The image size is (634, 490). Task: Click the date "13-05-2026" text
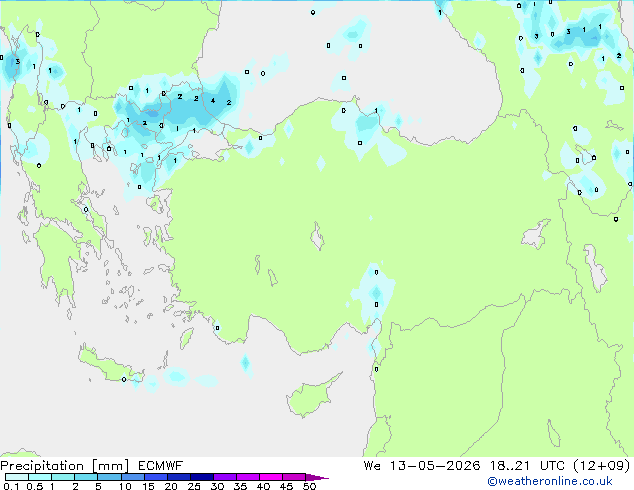[435, 466]
